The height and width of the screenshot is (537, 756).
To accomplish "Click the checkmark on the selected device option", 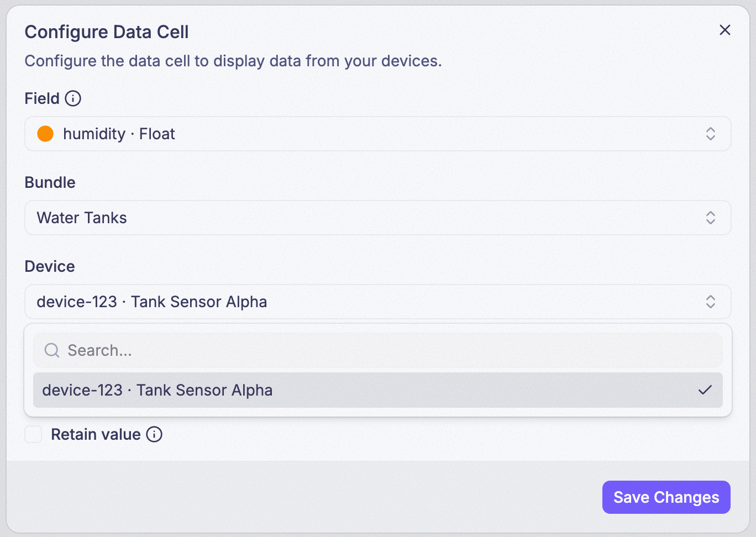I will [x=705, y=390].
